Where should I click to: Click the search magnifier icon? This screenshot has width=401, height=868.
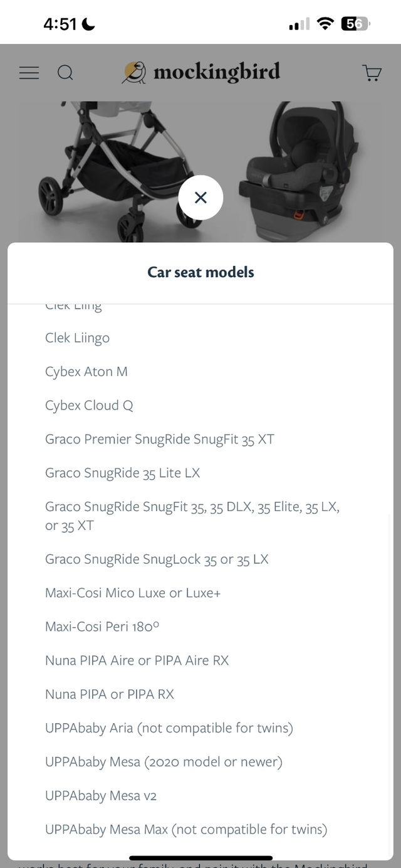click(65, 73)
